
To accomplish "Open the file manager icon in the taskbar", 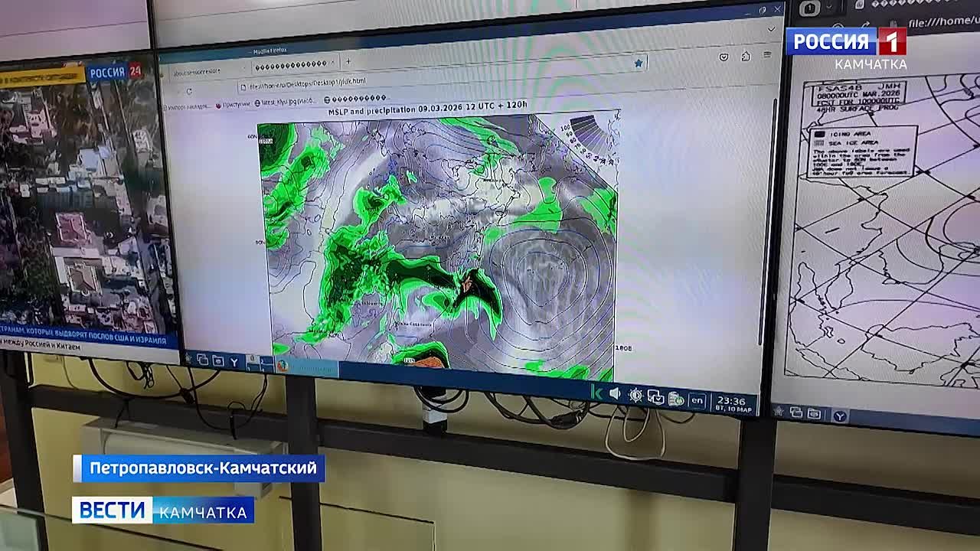I will click(218, 360).
